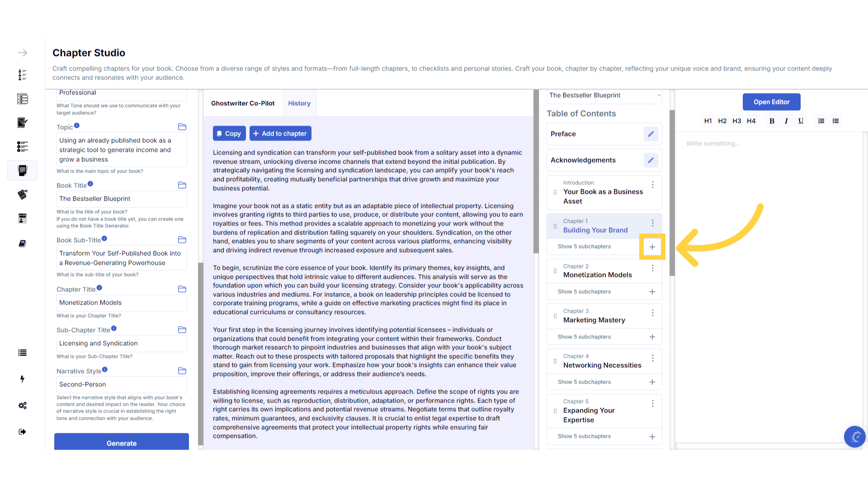Click the drag handle of Chapter 2 row
The image size is (868, 488).
pos(555,271)
